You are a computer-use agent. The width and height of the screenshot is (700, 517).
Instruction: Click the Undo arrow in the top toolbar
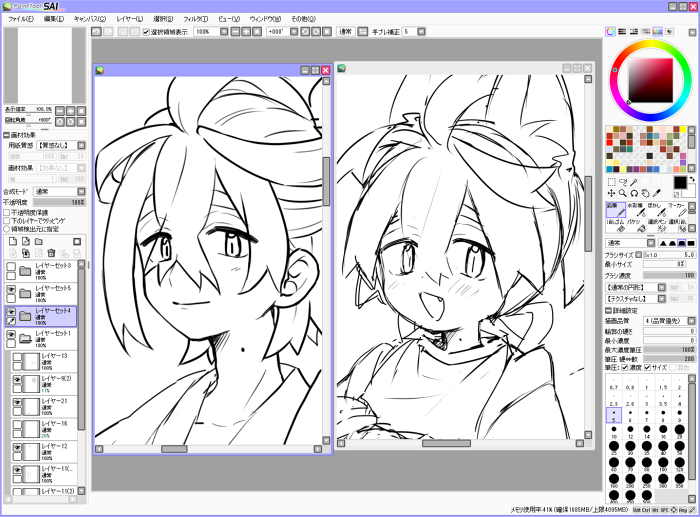coord(96,32)
